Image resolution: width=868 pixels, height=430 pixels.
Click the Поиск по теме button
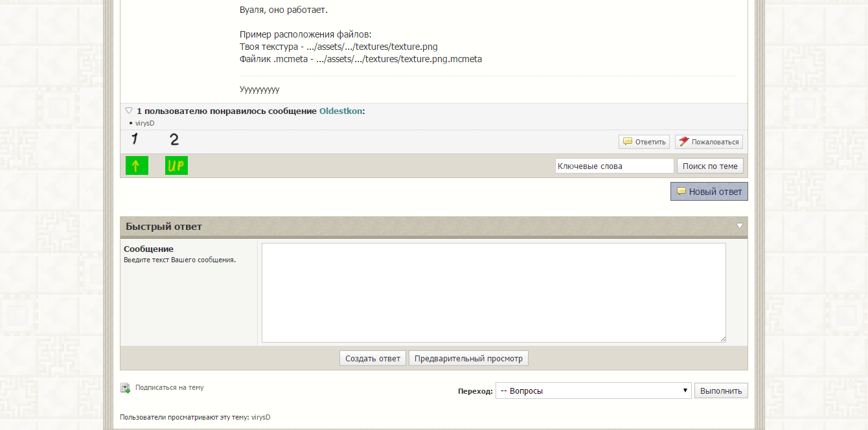710,166
